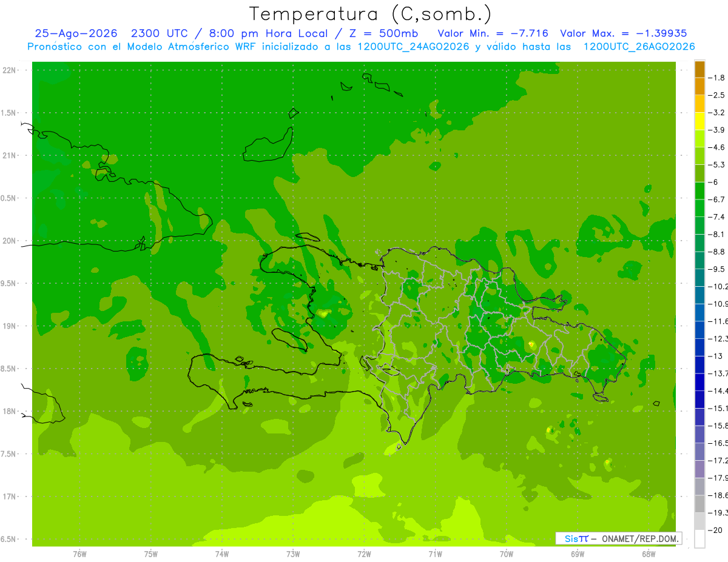Pick the swatch between -2.5 and -3.2
728x562 pixels.
coord(699,104)
